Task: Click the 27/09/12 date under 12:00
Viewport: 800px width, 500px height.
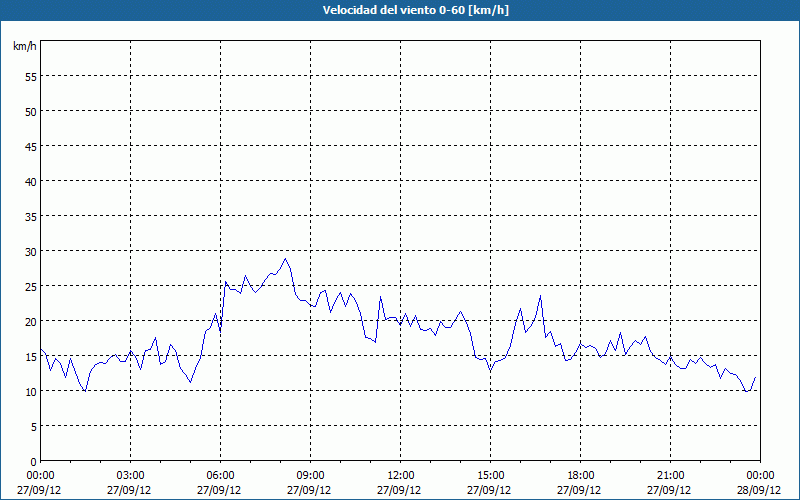Action: tap(399, 490)
